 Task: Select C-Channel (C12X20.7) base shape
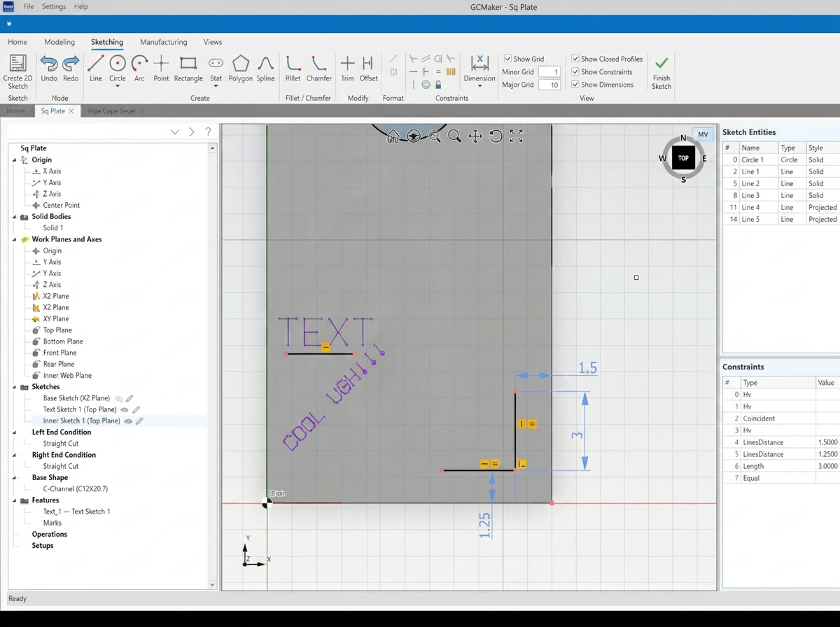[76, 489]
